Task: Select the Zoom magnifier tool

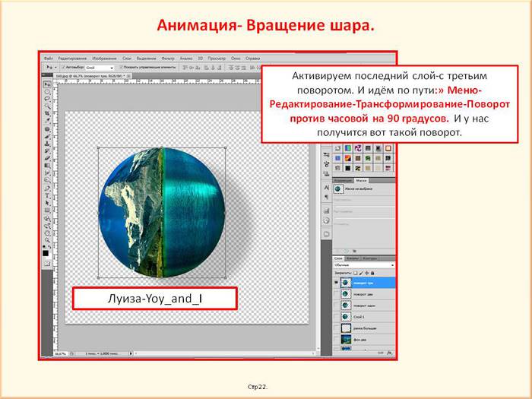Action: (47, 239)
